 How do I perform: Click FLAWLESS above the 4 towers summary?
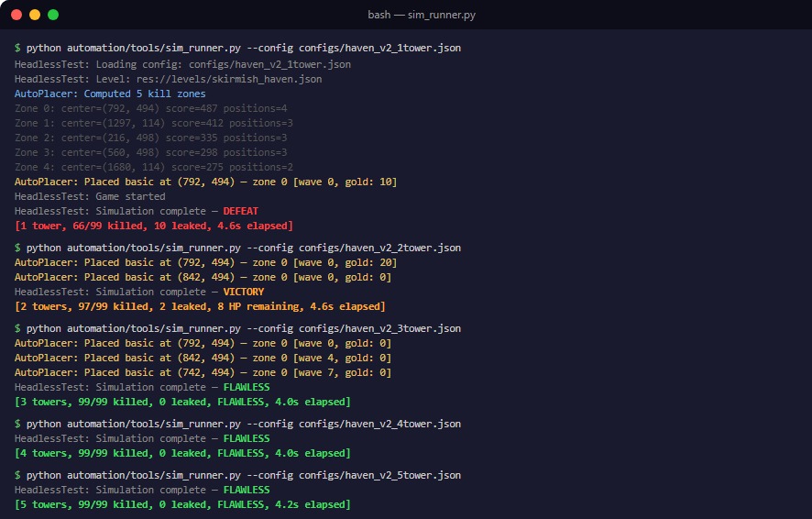coord(247,438)
